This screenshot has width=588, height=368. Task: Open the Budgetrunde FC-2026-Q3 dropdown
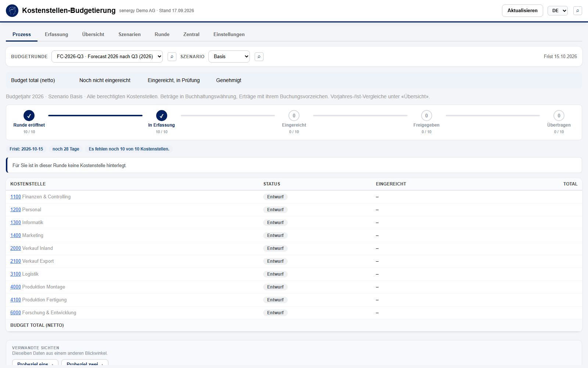click(x=107, y=56)
